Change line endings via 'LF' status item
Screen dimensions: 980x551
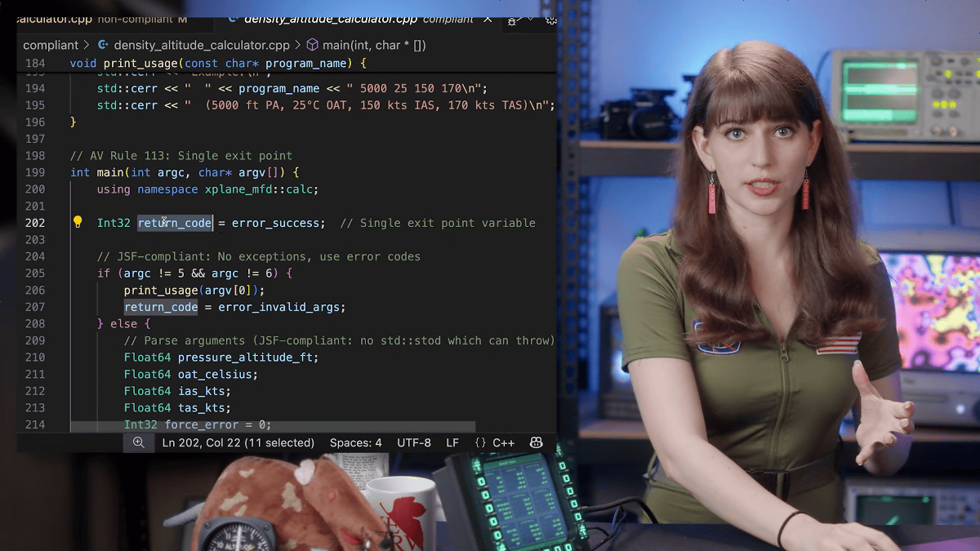click(452, 442)
